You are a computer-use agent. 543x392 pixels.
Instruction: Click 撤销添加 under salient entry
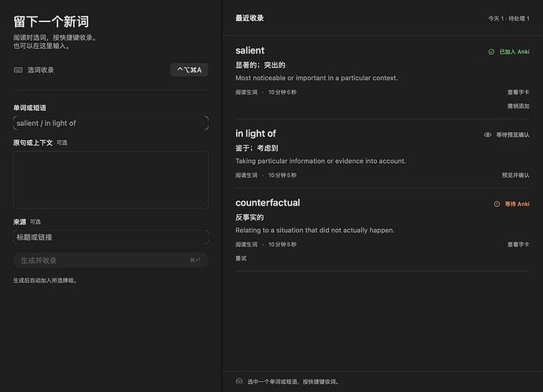click(x=518, y=106)
